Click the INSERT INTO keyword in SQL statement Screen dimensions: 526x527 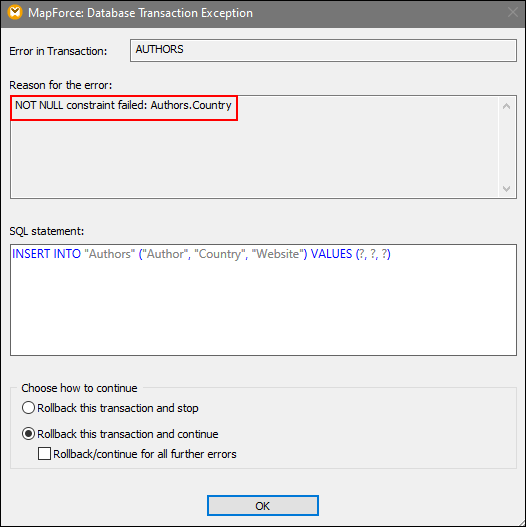(46, 254)
